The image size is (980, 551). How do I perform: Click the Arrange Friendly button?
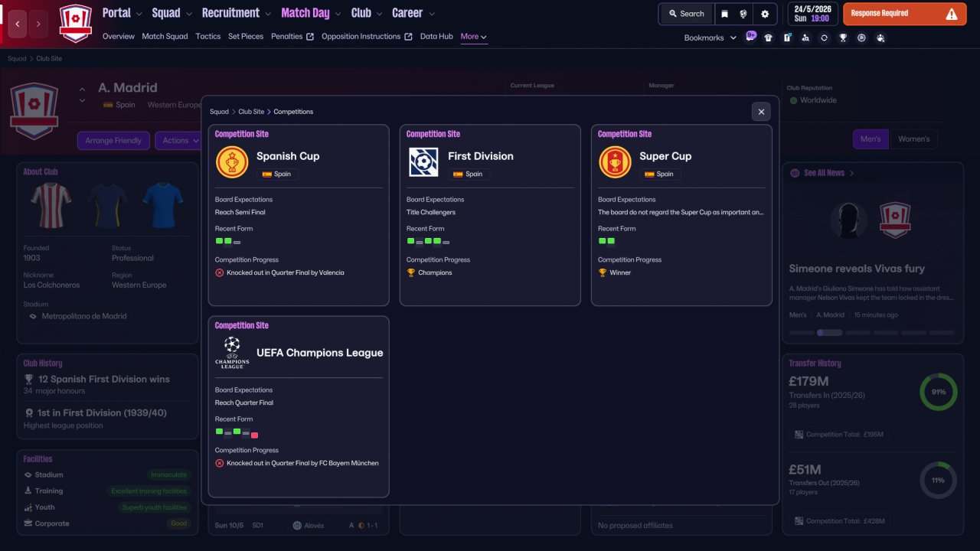(x=114, y=141)
